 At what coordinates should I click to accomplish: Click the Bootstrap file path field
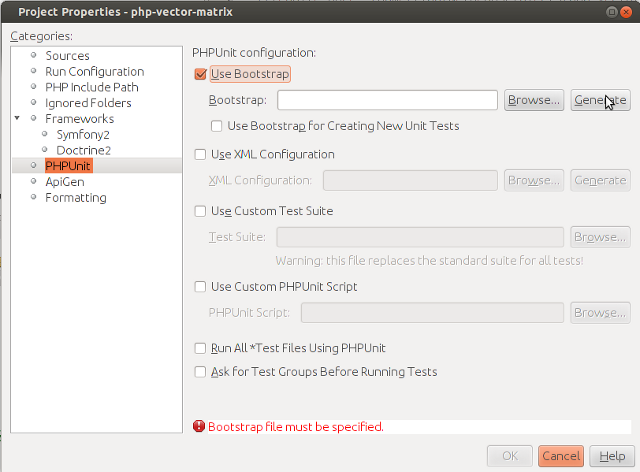point(387,100)
